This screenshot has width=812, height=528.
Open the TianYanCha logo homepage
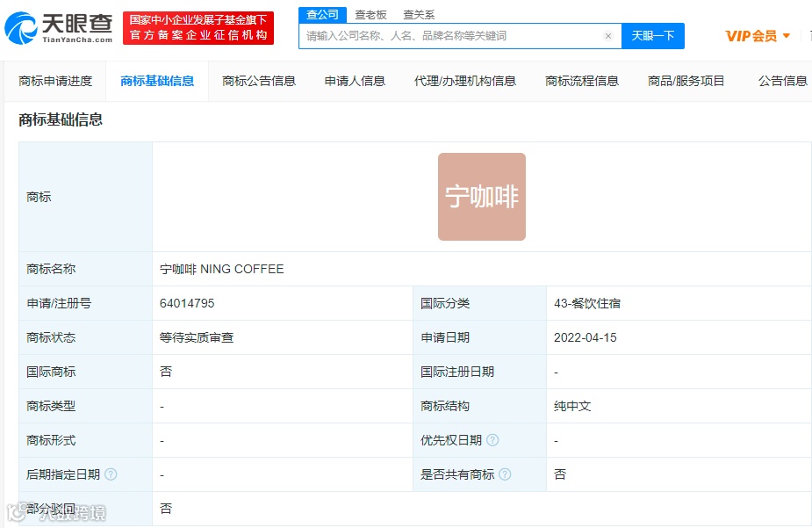59,28
